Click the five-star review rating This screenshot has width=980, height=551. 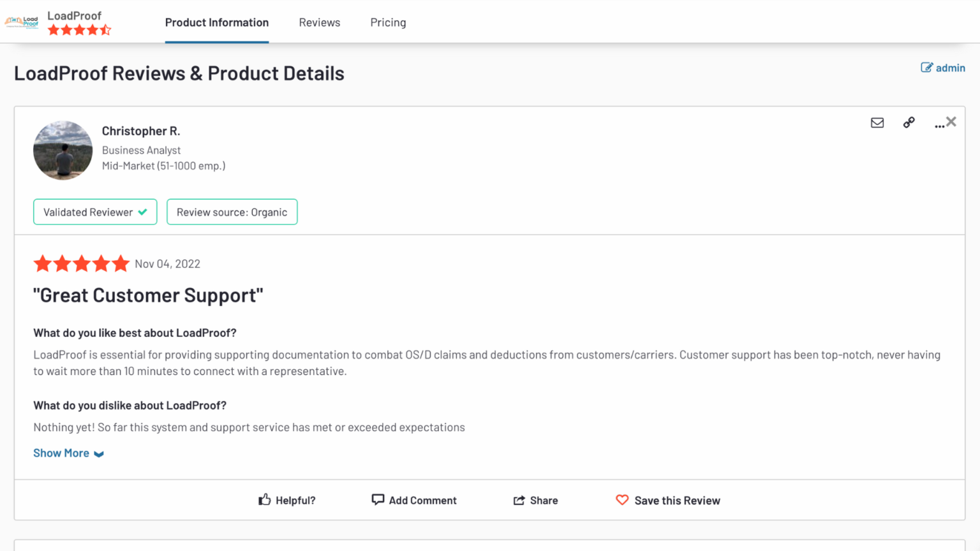[x=82, y=263]
